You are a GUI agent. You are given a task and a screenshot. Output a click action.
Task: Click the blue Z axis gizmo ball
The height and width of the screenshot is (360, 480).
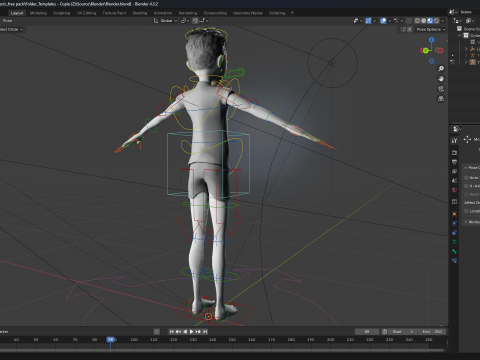point(432,40)
